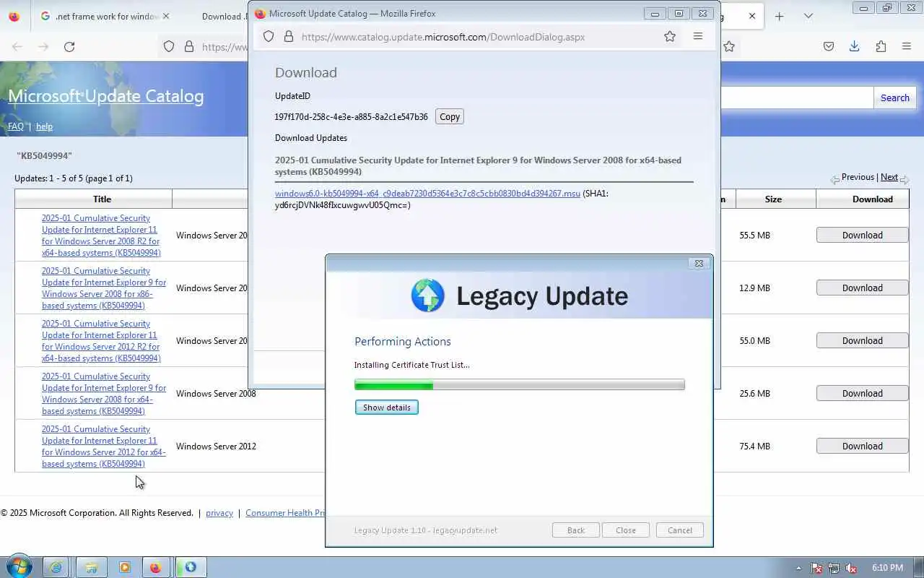Viewport: 924px width, 578px height.
Task: Download the 75.4 MB update
Action: tap(862, 446)
